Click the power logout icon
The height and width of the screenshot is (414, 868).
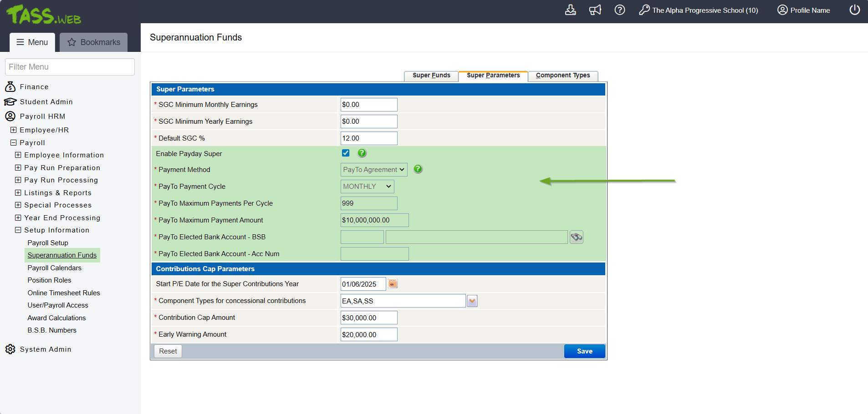tap(855, 10)
